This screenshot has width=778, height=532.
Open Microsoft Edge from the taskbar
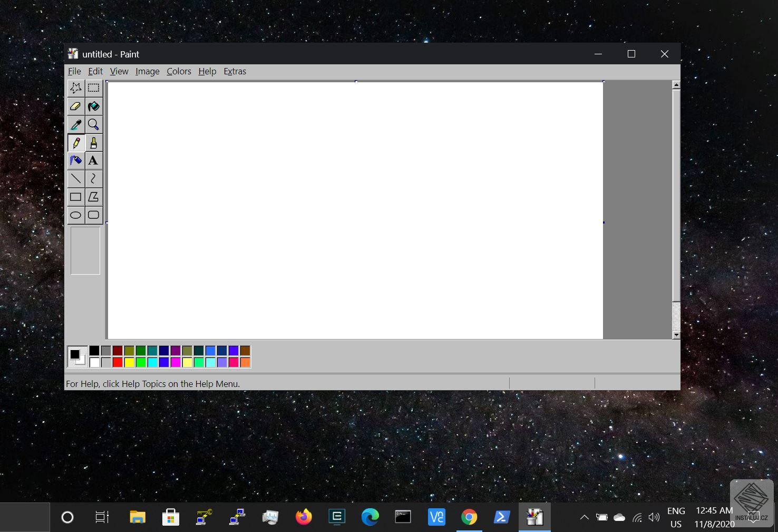pyautogui.click(x=370, y=517)
